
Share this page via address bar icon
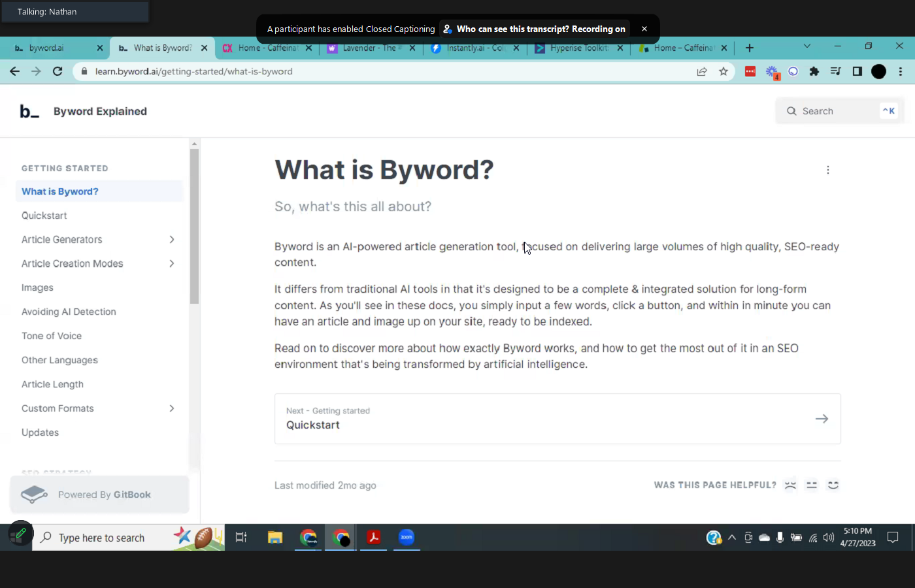point(702,72)
